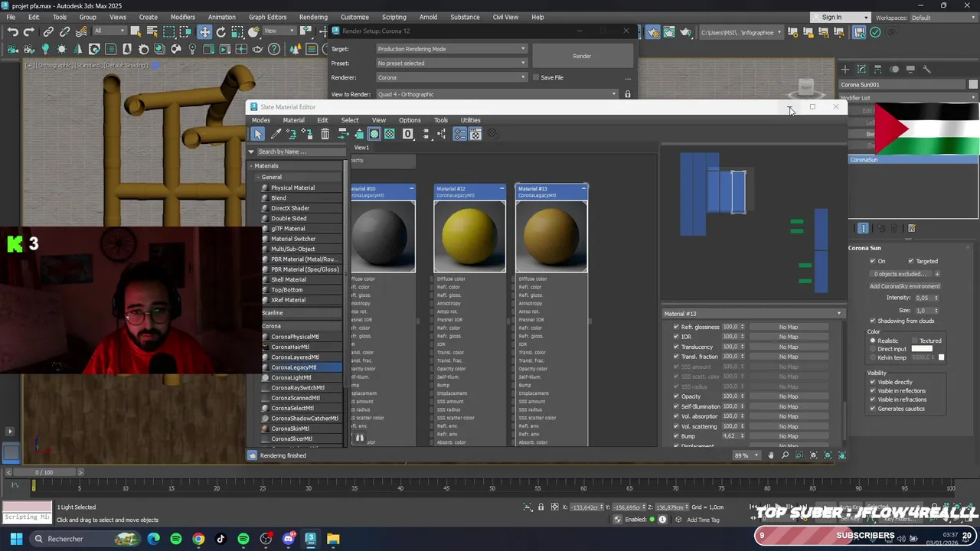
Task: Click Assign Material to Selection icon
Action: click(308, 134)
